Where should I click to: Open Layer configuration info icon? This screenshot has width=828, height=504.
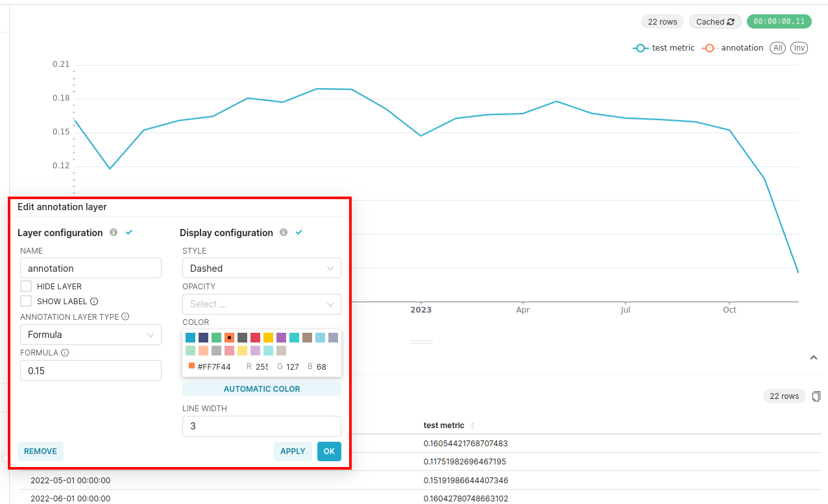114,232
